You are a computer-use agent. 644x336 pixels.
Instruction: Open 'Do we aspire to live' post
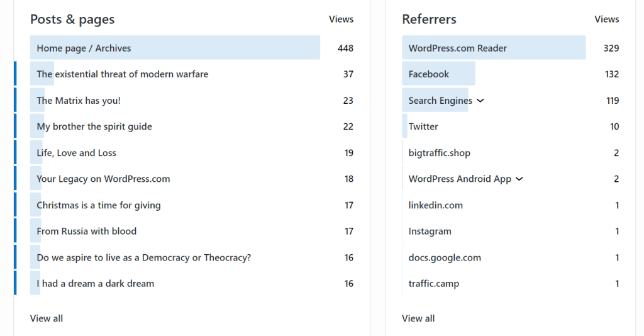(x=143, y=257)
